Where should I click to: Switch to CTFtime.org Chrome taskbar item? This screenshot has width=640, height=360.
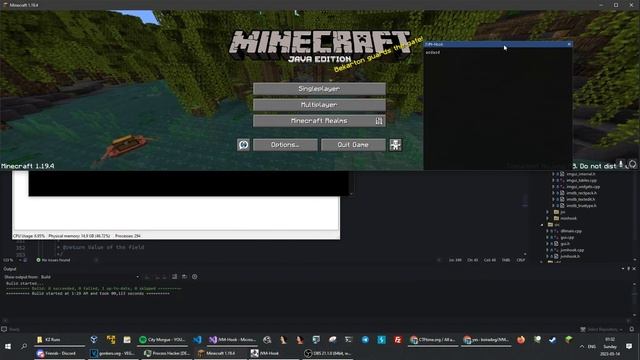pyautogui.click(x=433, y=340)
